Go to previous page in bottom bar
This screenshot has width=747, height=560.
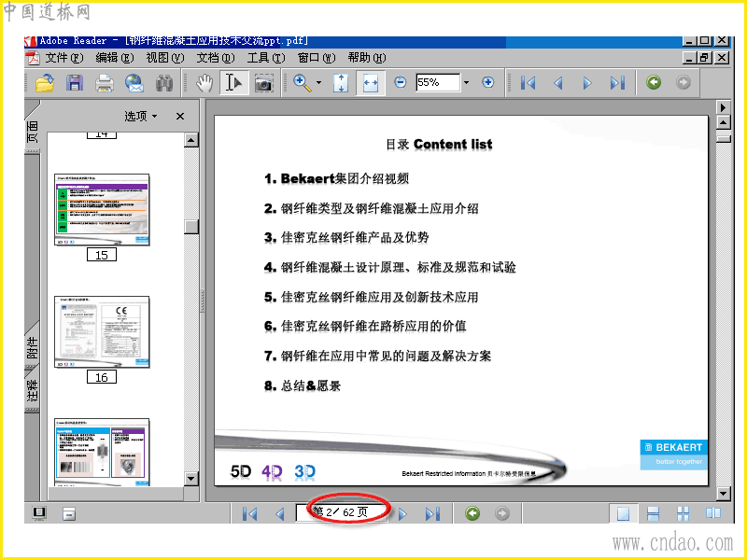pyautogui.click(x=280, y=514)
